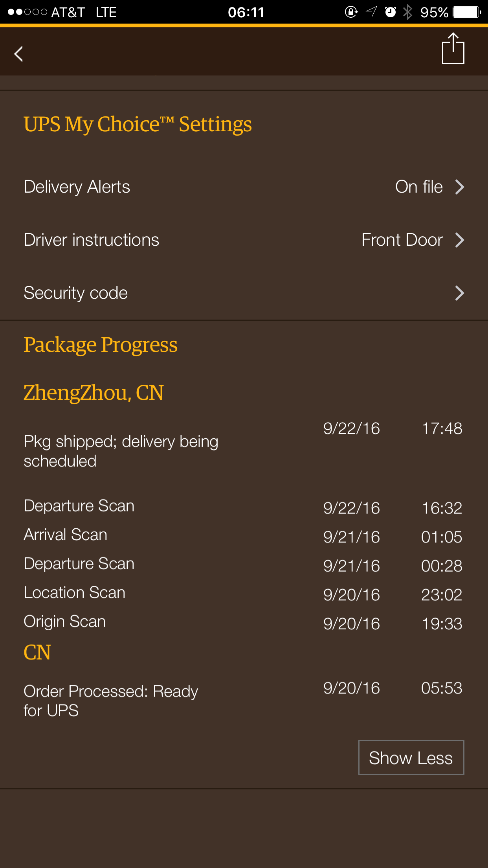Tap the On file value

(x=419, y=187)
